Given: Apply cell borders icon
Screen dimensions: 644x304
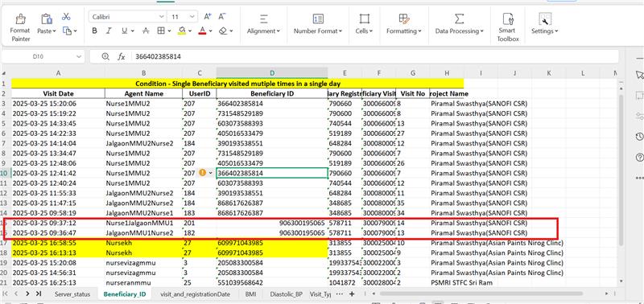Looking at the screenshot, I should pyautogui.click(x=161, y=31).
